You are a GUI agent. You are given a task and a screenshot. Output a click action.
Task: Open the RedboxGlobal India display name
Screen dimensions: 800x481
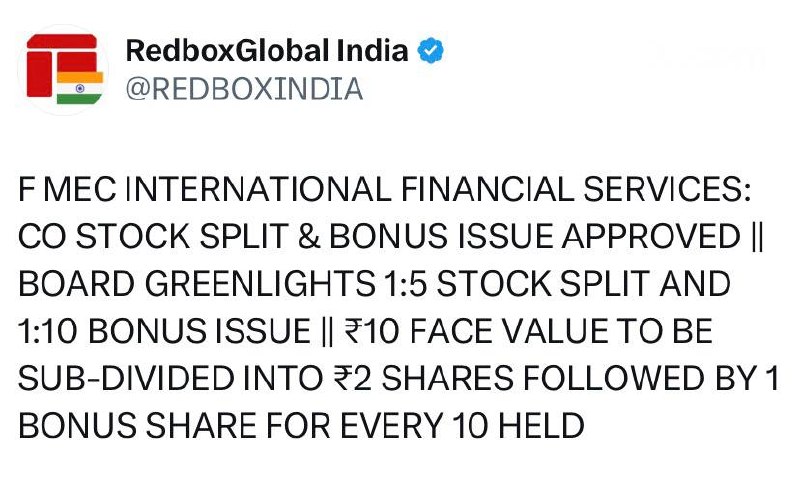tap(267, 50)
